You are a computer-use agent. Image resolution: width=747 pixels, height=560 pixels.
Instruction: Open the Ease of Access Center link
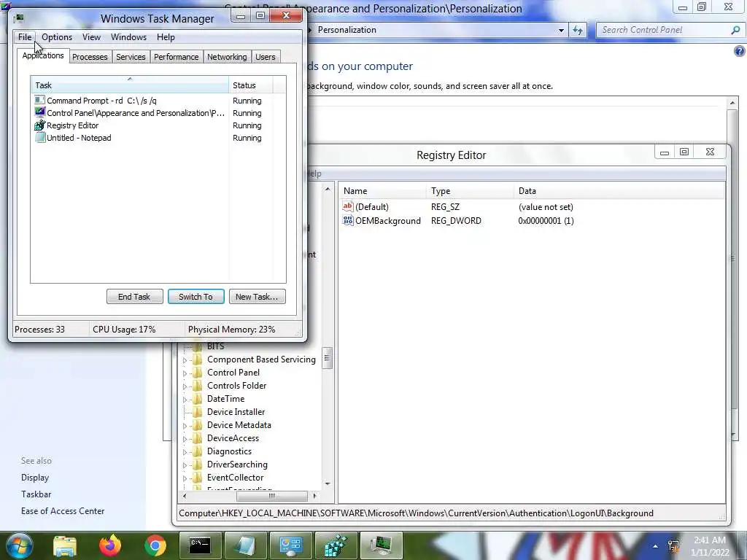(63, 511)
